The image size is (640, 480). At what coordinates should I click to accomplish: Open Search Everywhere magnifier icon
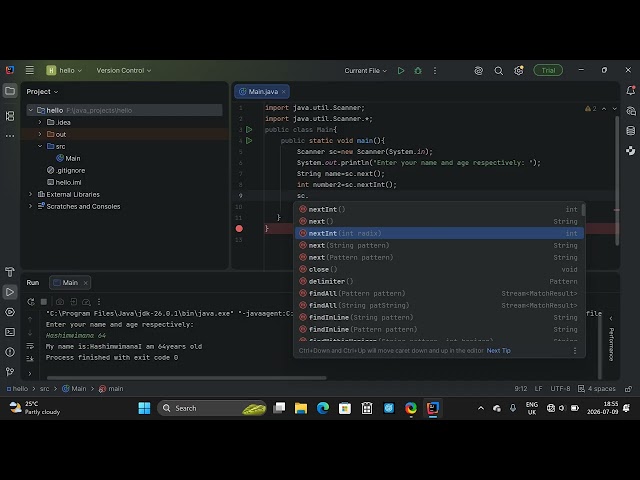tap(498, 71)
